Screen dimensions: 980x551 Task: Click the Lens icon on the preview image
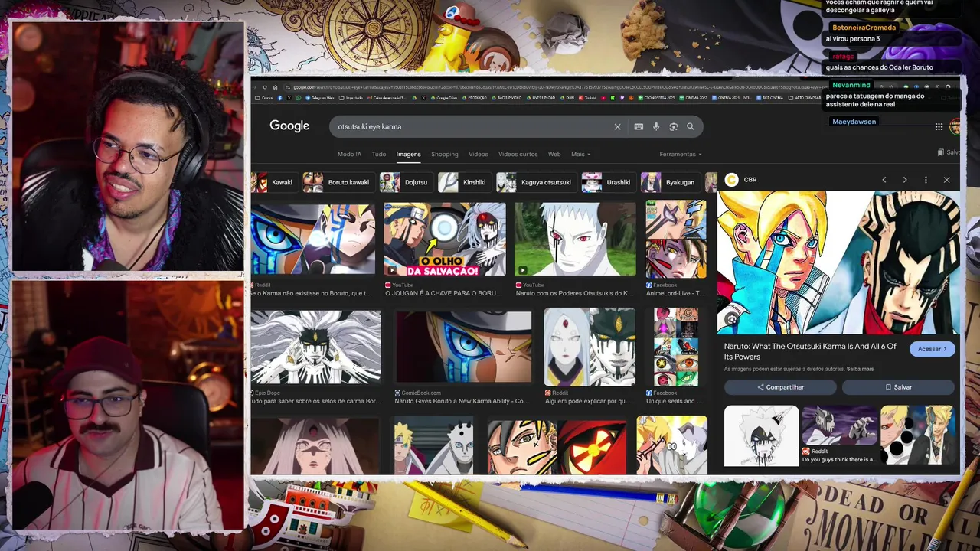point(732,320)
